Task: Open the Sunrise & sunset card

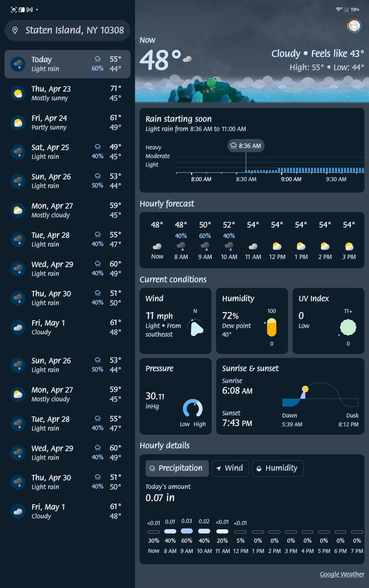Action: [290, 397]
